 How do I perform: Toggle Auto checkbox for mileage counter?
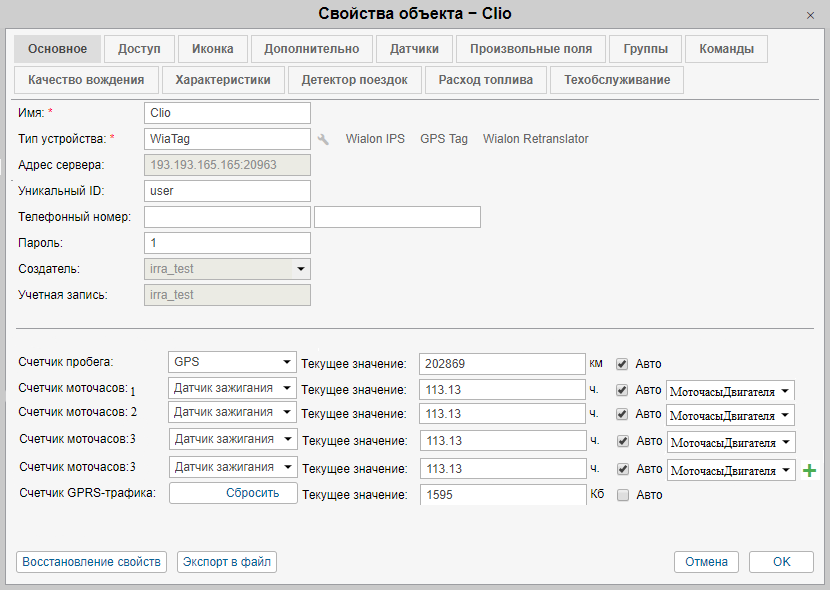pos(622,364)
